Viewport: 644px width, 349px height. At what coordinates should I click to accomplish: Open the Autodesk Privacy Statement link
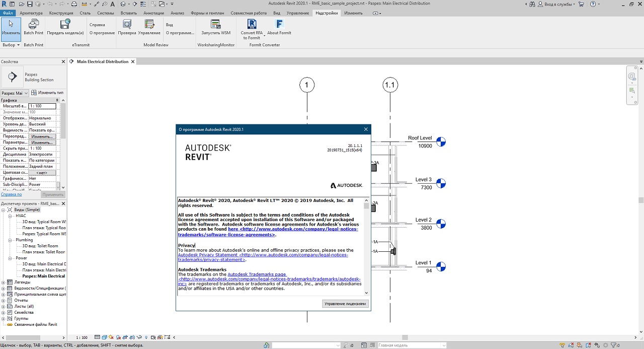pos(207,255)
